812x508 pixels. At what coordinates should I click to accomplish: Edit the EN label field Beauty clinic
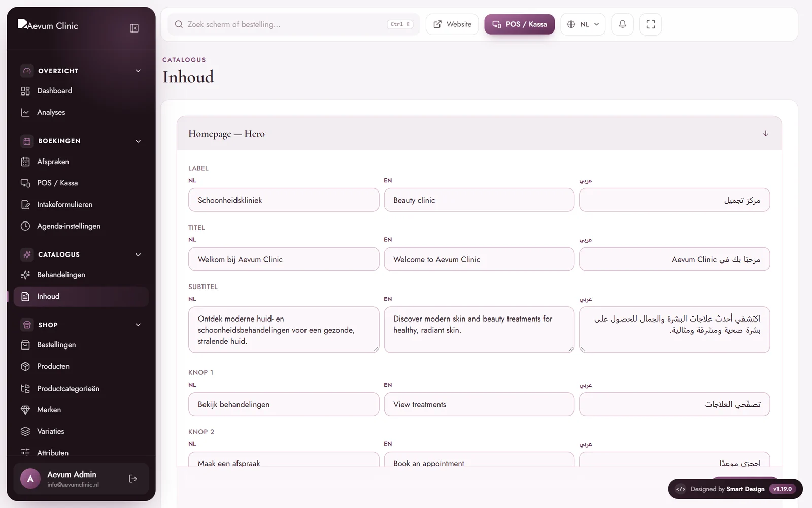coord(479,200)
